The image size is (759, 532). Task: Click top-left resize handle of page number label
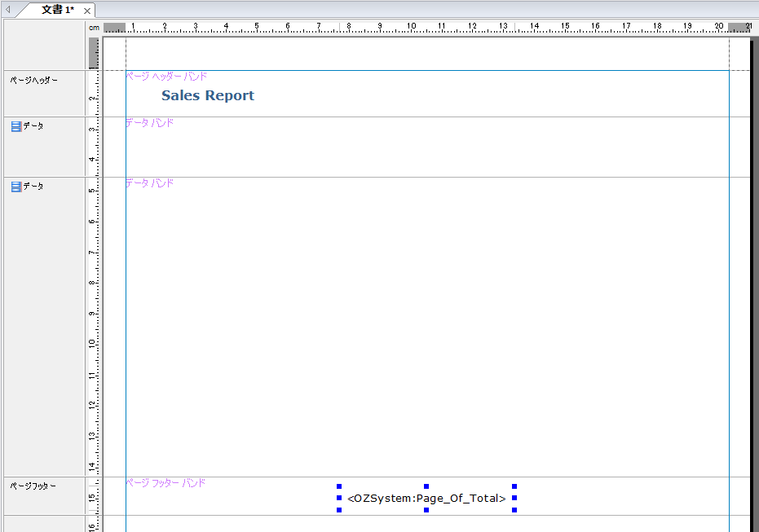(x=339, y=486)
